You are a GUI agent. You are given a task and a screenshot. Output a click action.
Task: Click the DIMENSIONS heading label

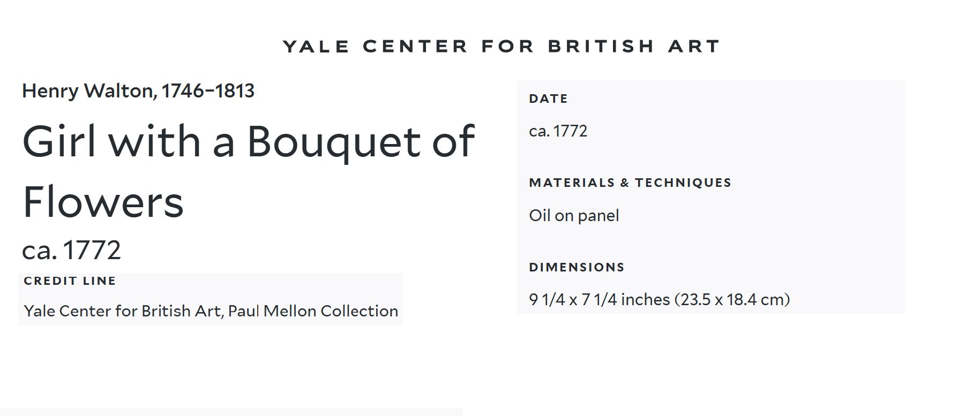pyautogui.click(x=577, y=268)
